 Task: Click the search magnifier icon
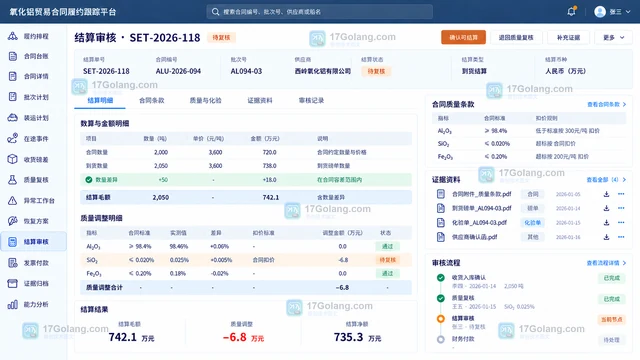pos(216,12)
